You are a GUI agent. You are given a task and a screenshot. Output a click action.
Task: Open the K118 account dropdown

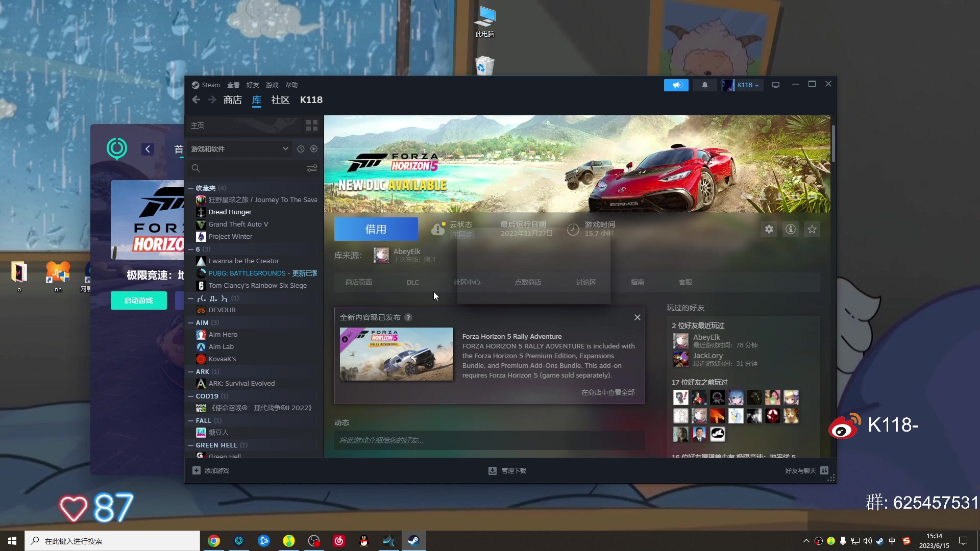742,85
